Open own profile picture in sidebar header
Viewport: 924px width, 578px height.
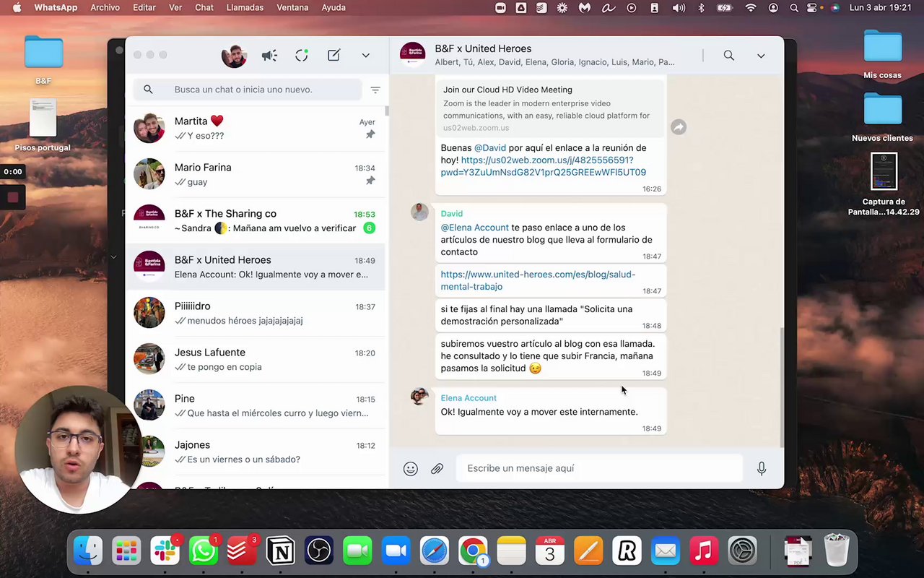234,56
